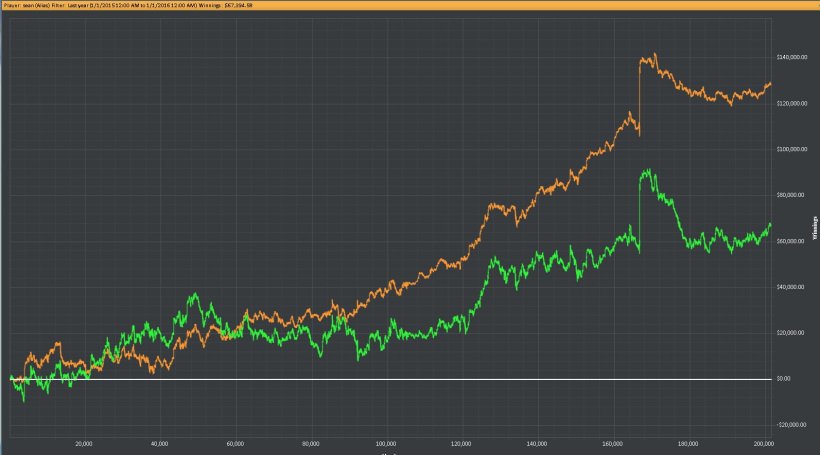Click the $20,000.00 y-axis label

[795, 333]
